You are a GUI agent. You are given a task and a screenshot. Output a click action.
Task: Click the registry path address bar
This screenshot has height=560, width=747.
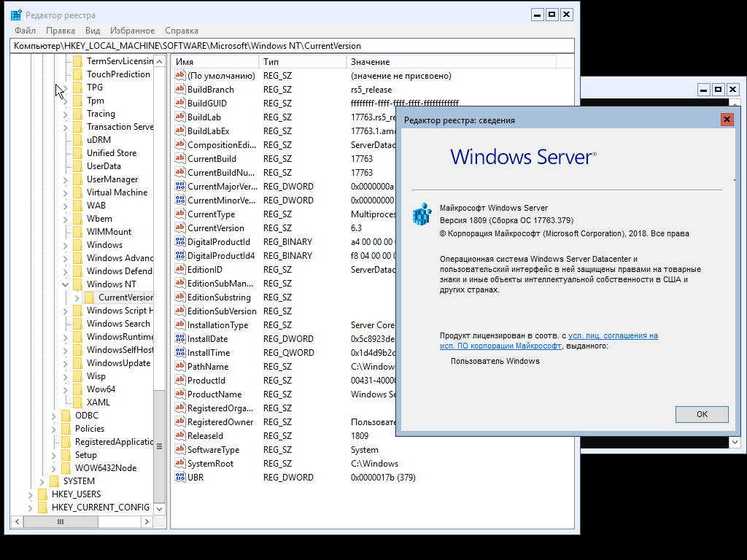[292, 46]
